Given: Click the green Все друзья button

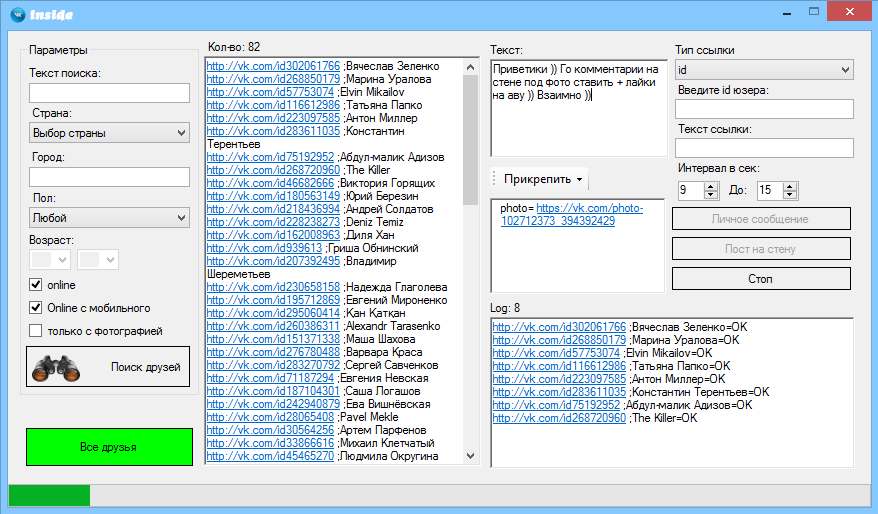Looking at the screenshot, I should (109, 447).
